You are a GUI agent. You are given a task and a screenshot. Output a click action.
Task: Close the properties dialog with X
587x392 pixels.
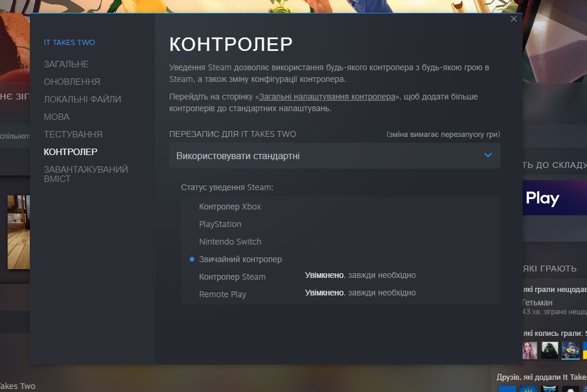tap(514, 19)
